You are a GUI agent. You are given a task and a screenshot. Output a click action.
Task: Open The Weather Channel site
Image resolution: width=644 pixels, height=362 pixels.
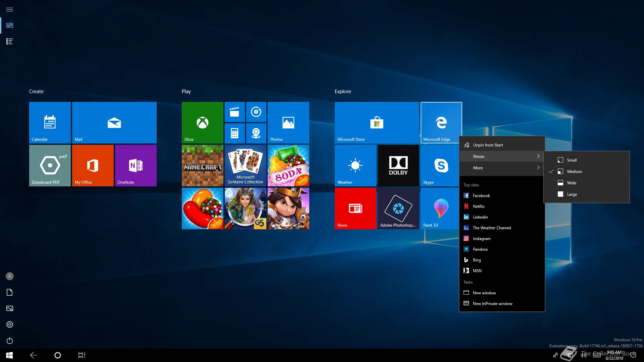pos(502,228)
